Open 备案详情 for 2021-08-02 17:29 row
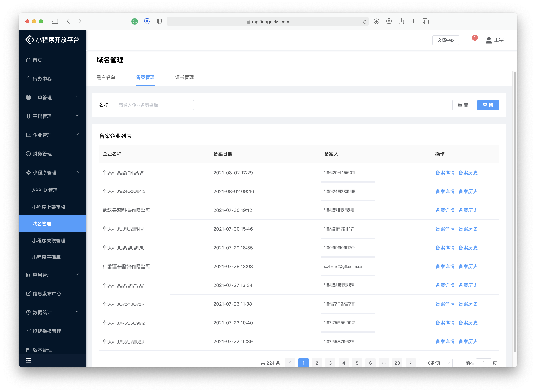 445,173
